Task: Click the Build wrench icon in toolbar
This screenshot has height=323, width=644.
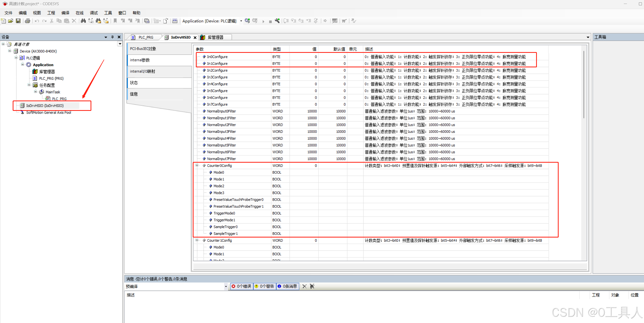Action: 277,21
